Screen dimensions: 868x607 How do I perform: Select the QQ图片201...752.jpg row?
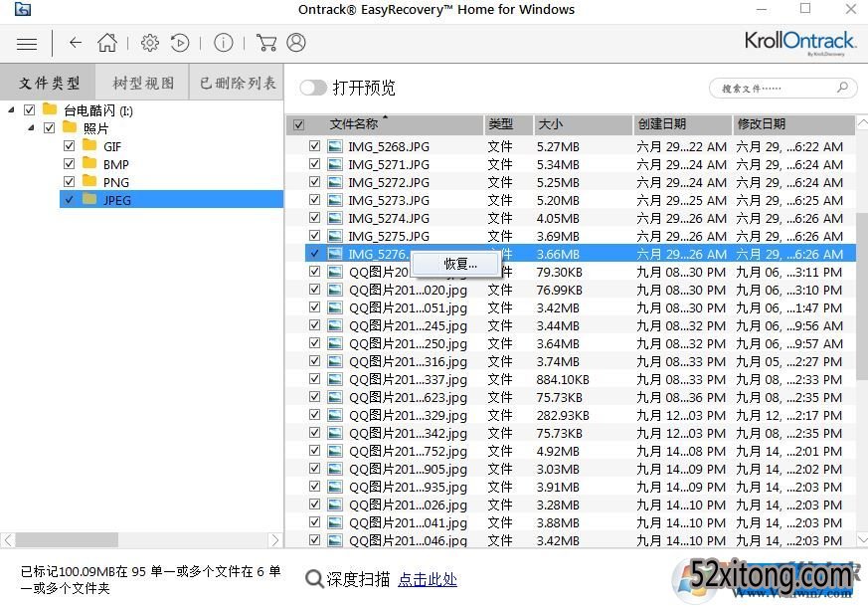coord(580,451)
